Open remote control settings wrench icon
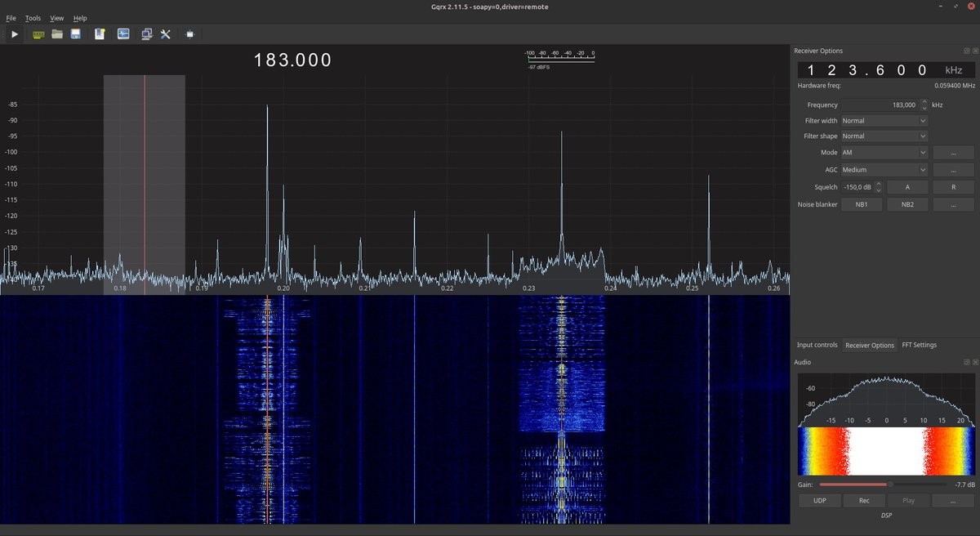The width and height of the screenshot is (980, 536). coord(165,34)
